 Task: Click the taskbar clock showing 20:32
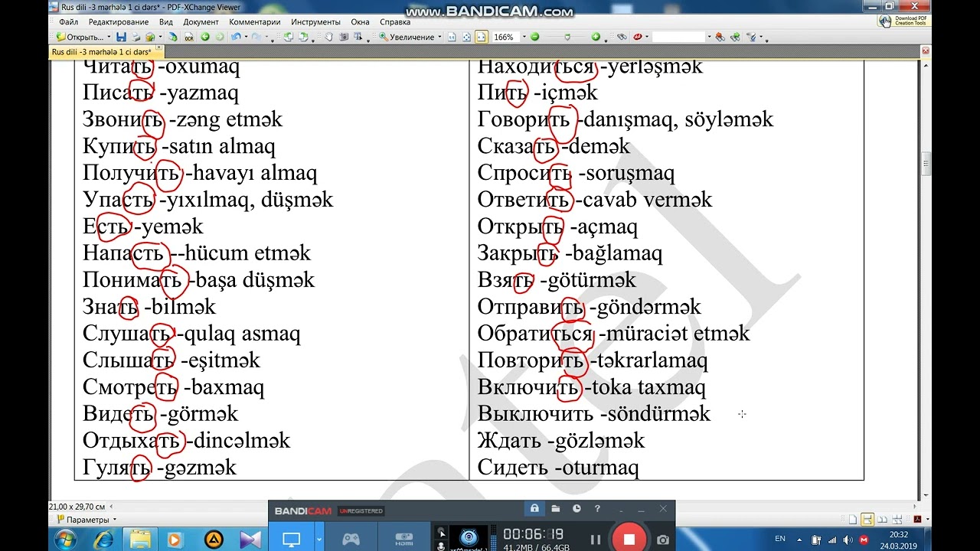pos(899,540)
